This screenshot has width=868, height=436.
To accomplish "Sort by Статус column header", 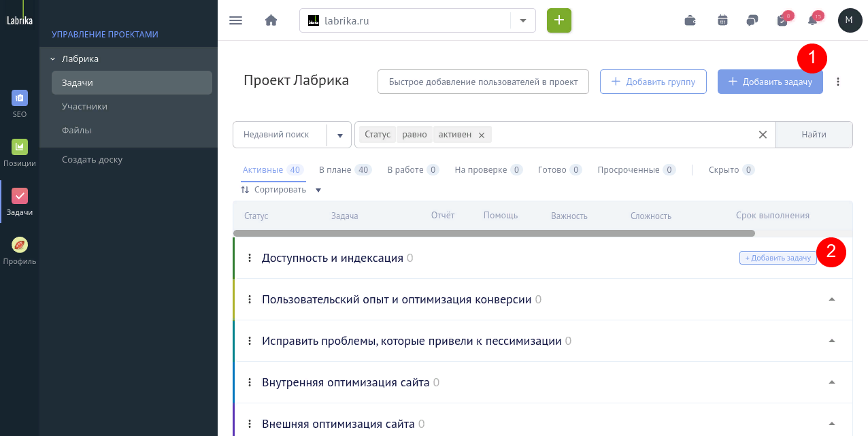I will (x=256, y=216).
